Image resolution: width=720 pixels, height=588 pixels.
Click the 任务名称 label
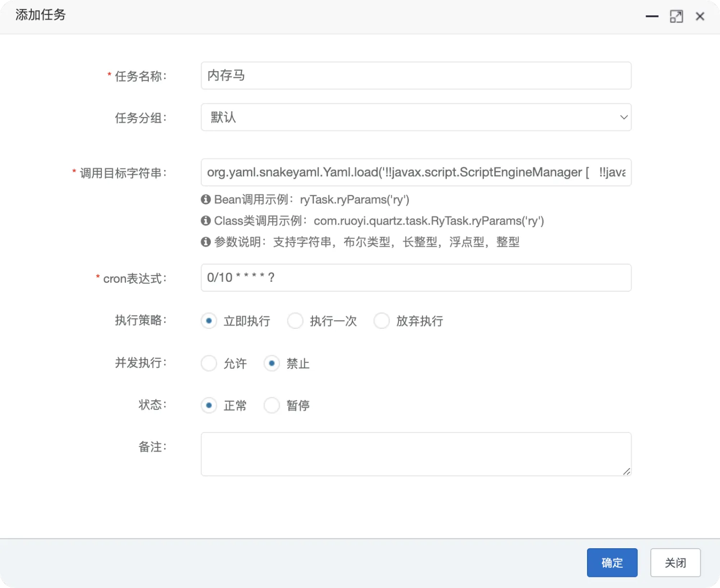pyautogui.click(x=140, y=76)
